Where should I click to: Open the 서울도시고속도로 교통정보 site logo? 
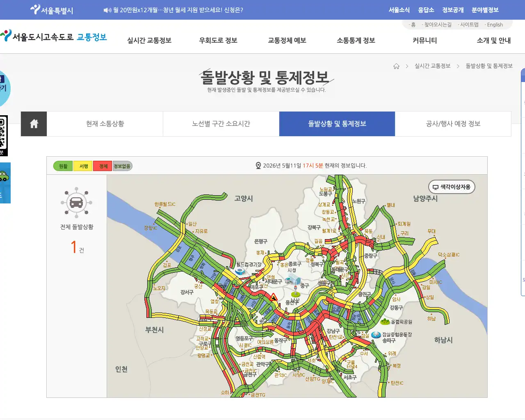[53, 37]
